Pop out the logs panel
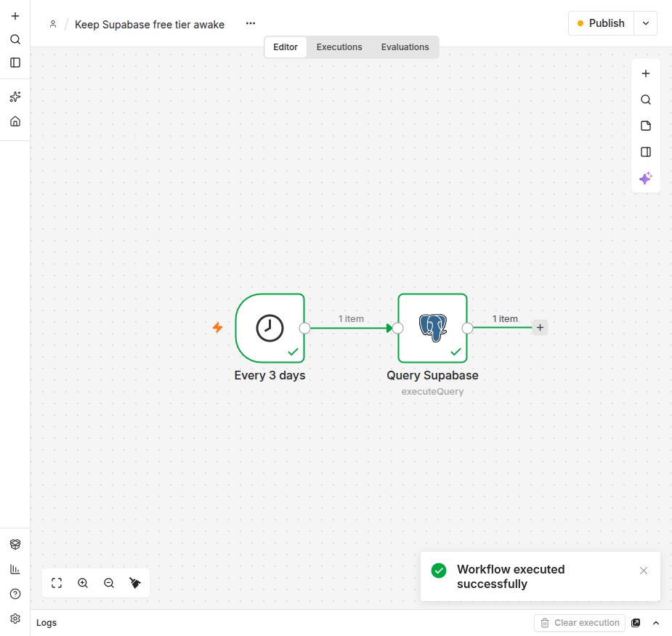This screenshot has width=672, height=636. coord(636,623)
